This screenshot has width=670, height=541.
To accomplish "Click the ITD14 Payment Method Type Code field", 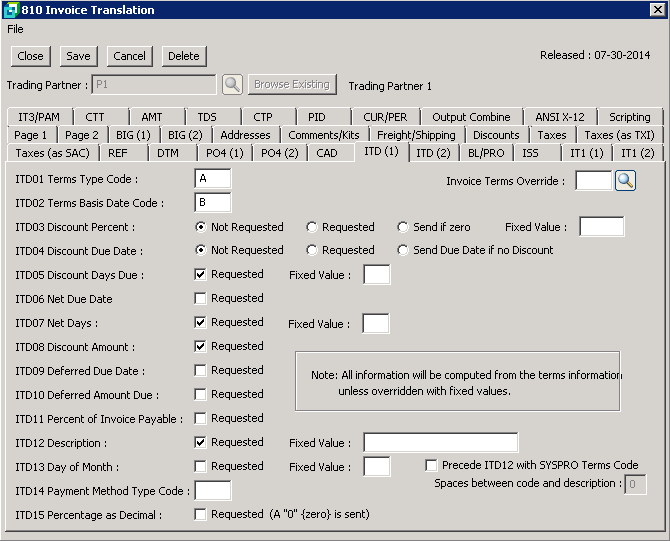I will [x=212, y=491].
